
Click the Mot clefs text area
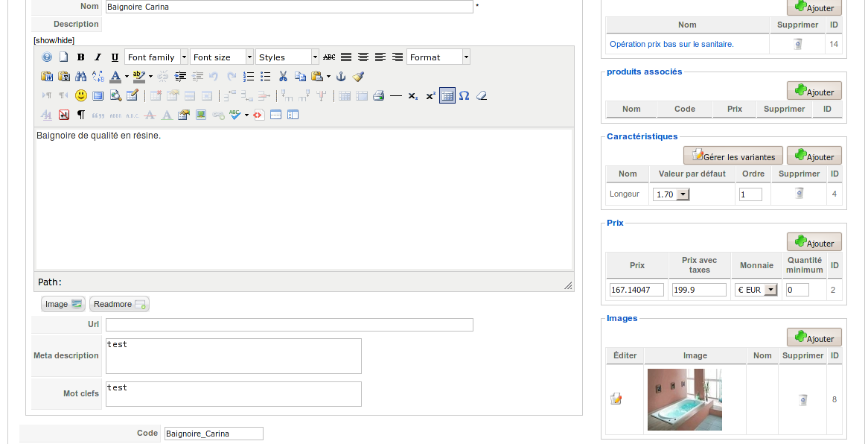234,394
